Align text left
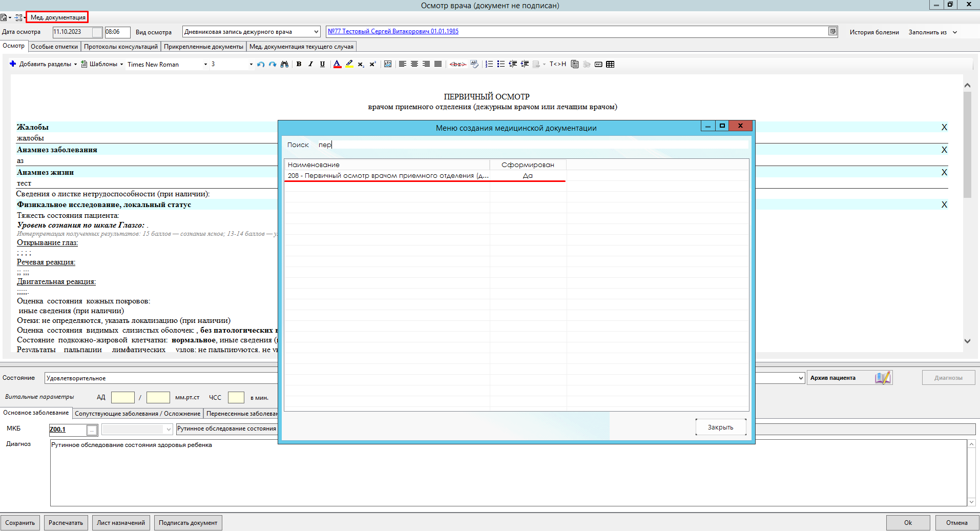The height and width of the screenshot is (531, 980). pos(403,64)
